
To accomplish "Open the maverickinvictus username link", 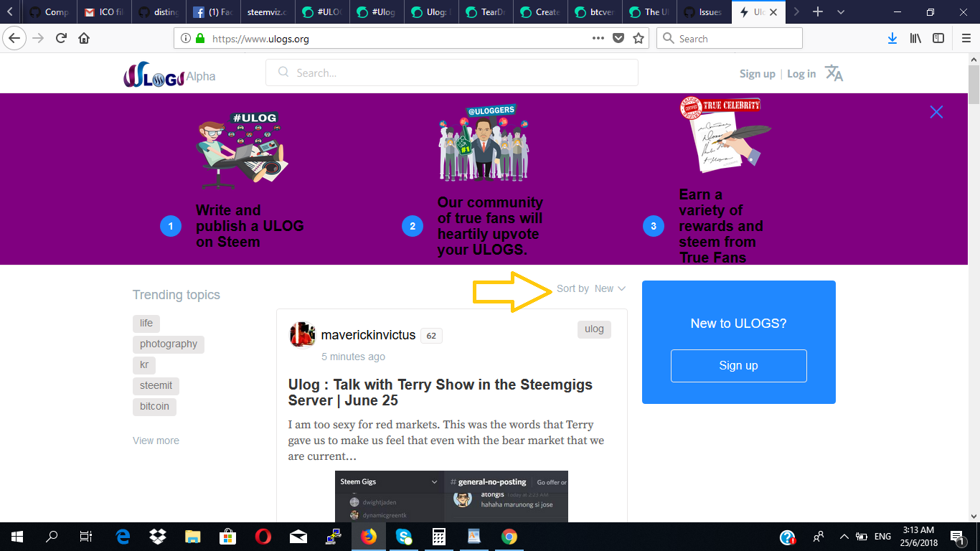I will pyautogui.click(x=368, y=335).
